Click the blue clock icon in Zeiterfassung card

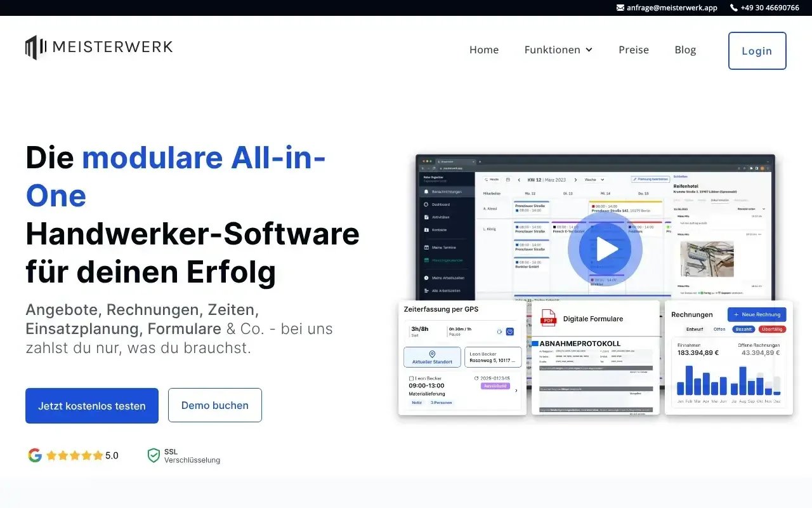click(509, 331)
